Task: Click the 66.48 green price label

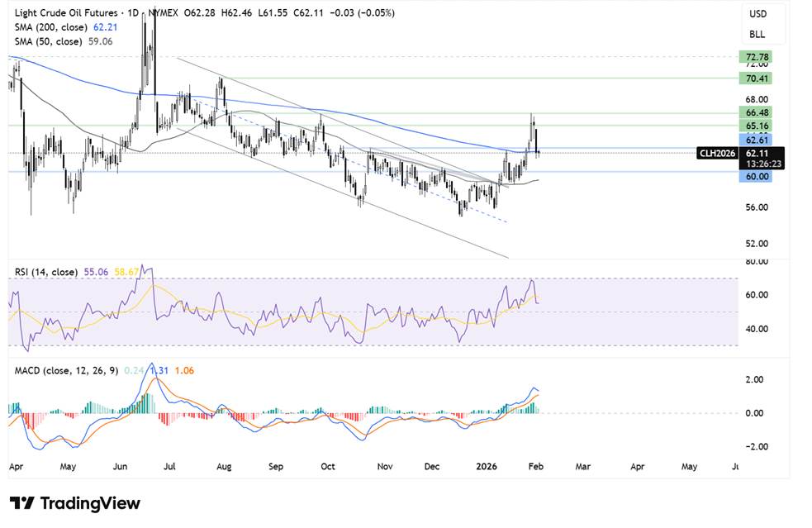Action: click(x=757, y=112)
